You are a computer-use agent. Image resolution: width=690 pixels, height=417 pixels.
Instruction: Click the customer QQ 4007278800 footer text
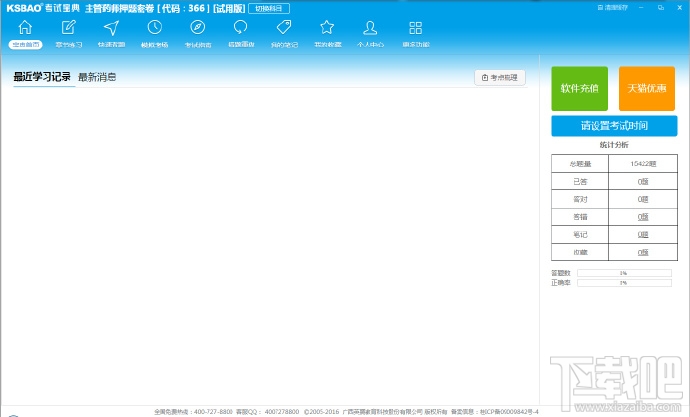click(268, 412)
